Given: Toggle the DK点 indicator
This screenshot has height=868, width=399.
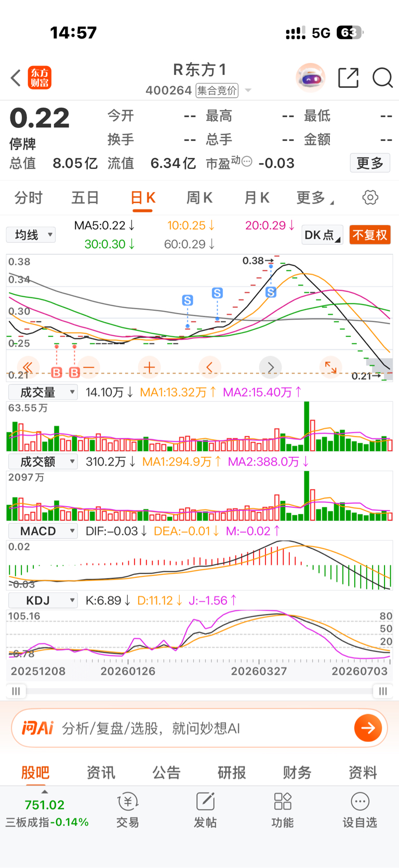Looking at the screenshot, I should point(322,235).
